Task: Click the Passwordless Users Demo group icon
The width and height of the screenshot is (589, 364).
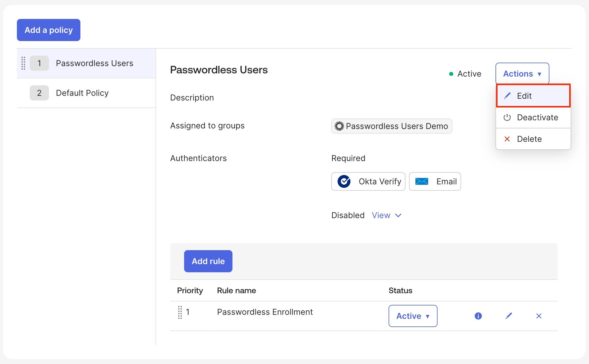Action: tap(339, 126)
